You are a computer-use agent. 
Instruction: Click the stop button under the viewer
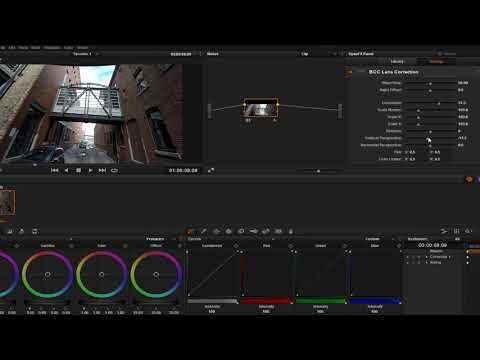tap(78, 170)
